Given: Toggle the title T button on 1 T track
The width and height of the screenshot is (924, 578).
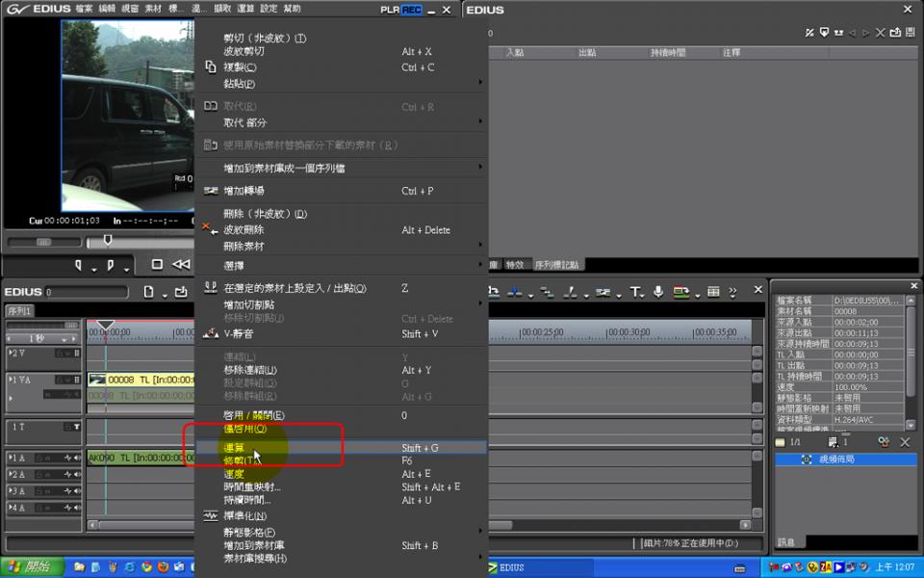Looking at the screenshot, I should (x=77, y=427).
